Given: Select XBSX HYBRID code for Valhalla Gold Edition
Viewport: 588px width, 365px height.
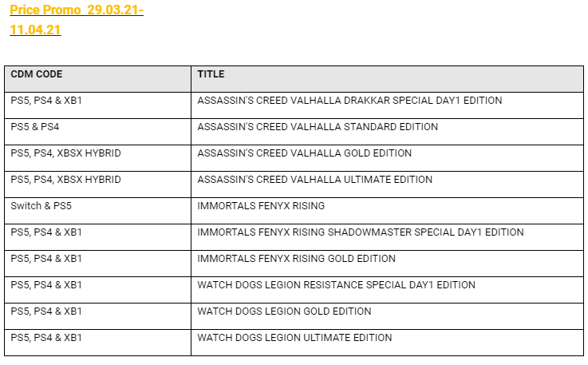Looking at the screenshot, I should 66,153.
